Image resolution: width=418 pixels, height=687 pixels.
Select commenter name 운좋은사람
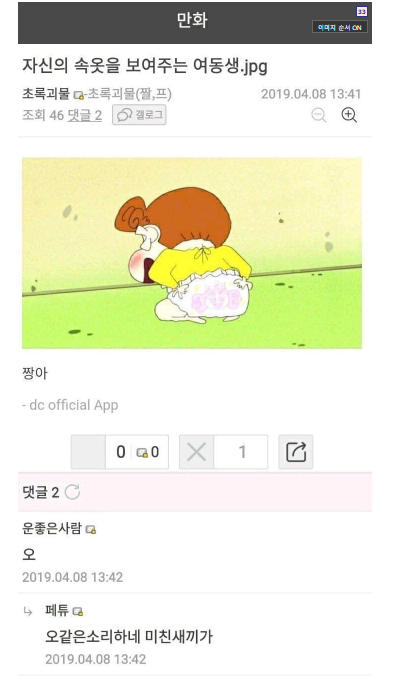pos(52,528)
